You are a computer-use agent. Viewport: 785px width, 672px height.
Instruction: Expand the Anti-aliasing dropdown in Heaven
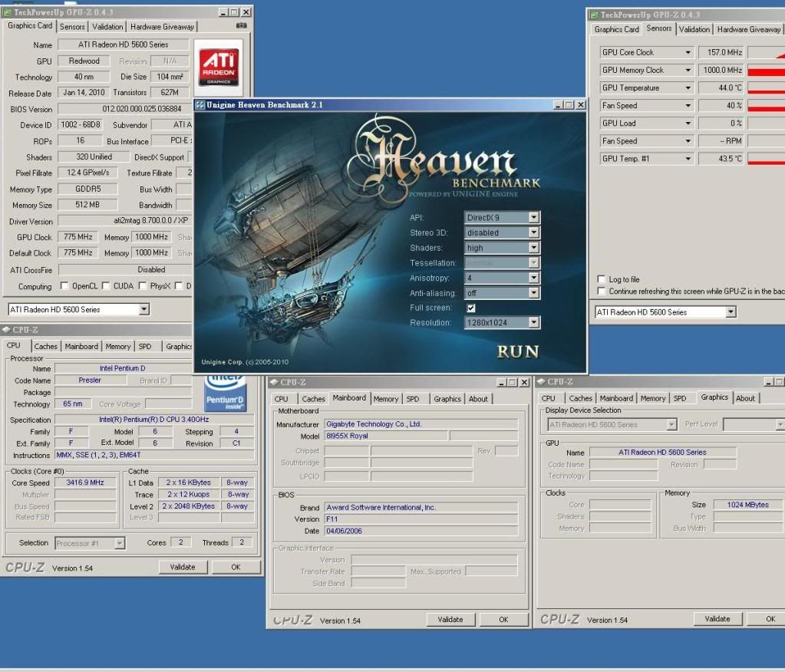tap(533, 293)
